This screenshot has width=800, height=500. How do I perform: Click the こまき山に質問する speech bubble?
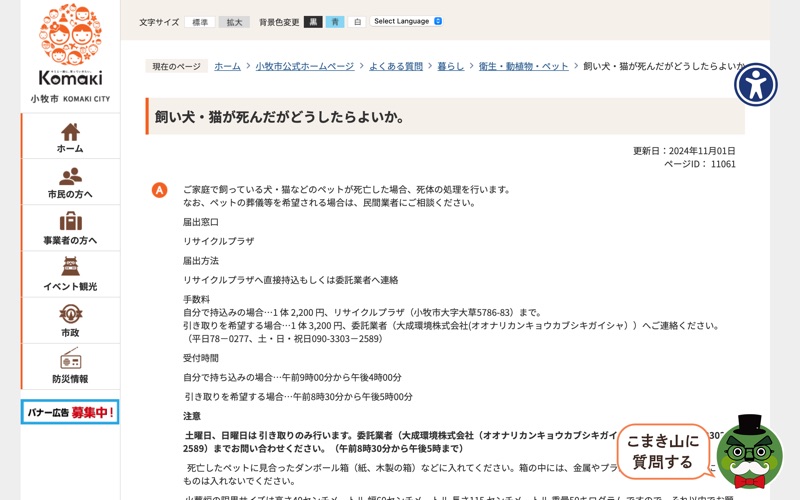click(663, 452)
